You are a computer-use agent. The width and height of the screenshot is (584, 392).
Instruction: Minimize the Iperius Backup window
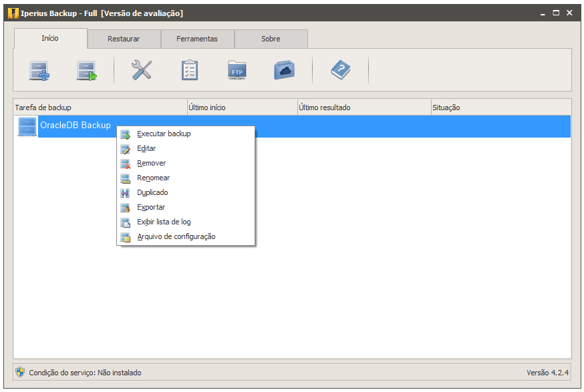543,13
